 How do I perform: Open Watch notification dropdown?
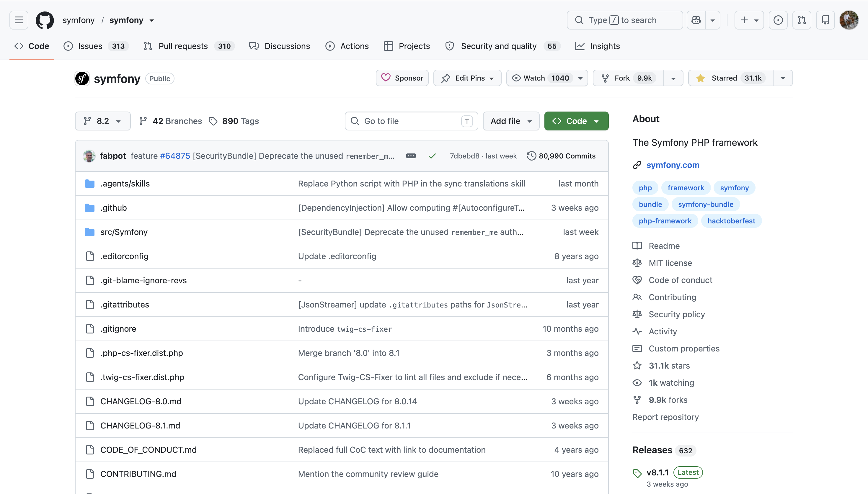point(547,78)
